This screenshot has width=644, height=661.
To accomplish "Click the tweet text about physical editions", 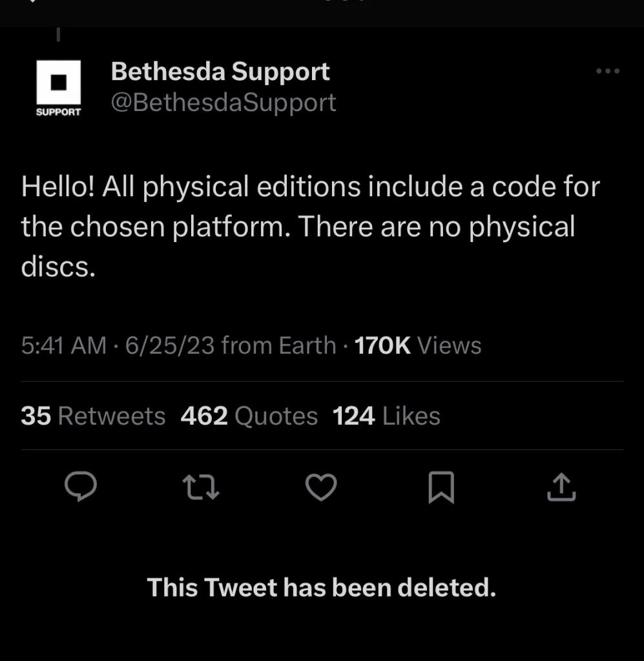I will pos(310,227).
